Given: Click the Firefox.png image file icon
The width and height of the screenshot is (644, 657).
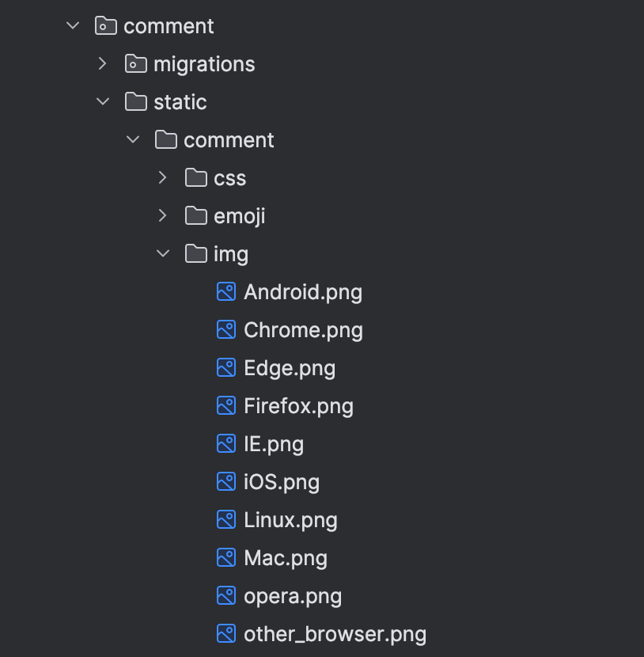Looking at the screenshot, I should click(226, 405).
